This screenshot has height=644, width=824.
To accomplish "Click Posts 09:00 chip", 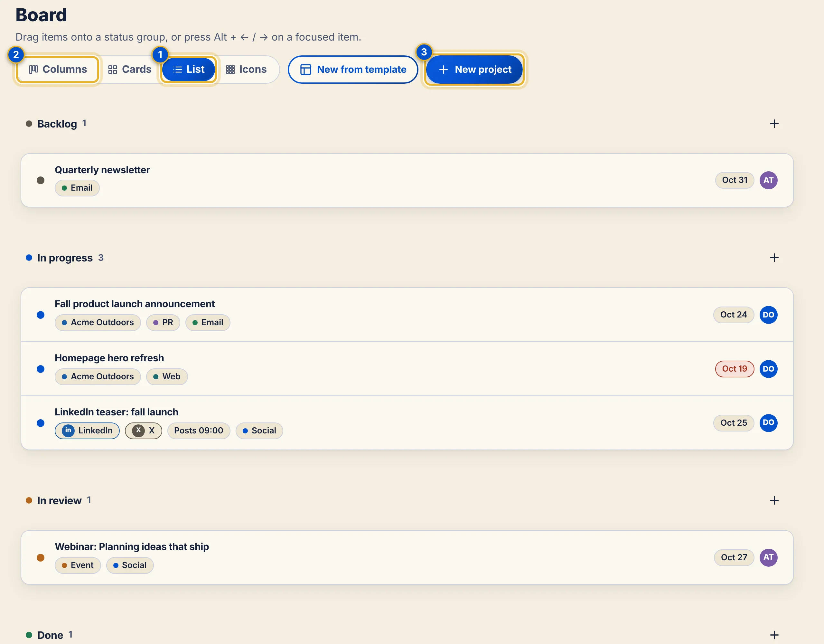I will click(x=199, y=431).
